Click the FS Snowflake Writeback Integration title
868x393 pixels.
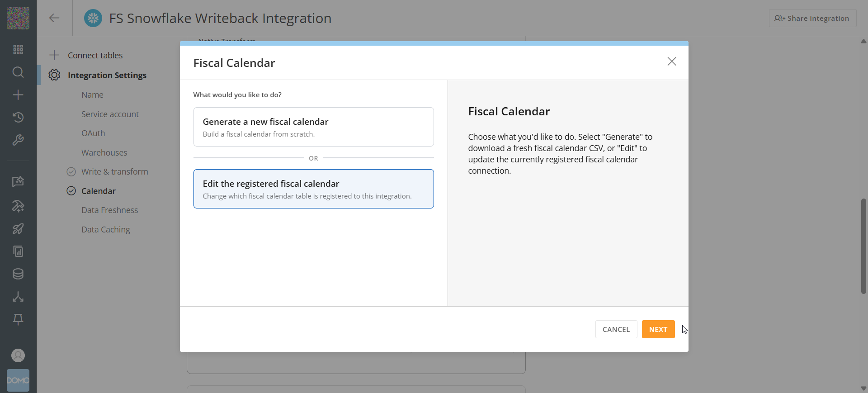pos(220,18)
